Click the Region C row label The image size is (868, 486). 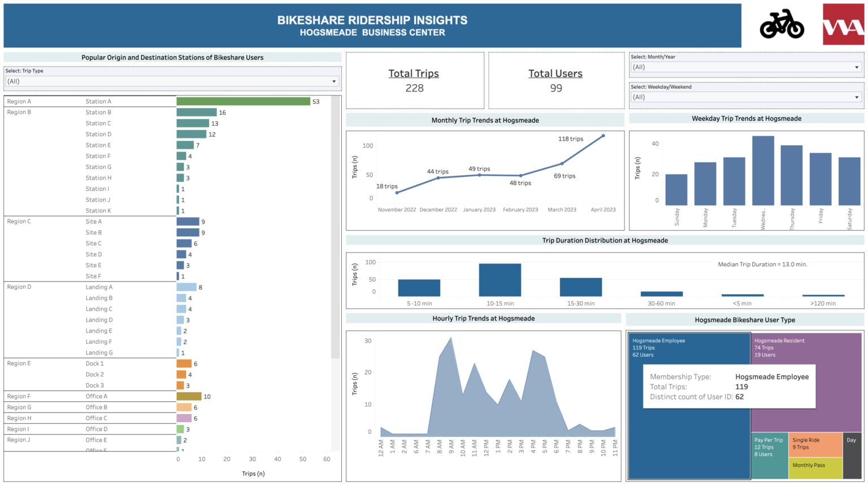18,221
